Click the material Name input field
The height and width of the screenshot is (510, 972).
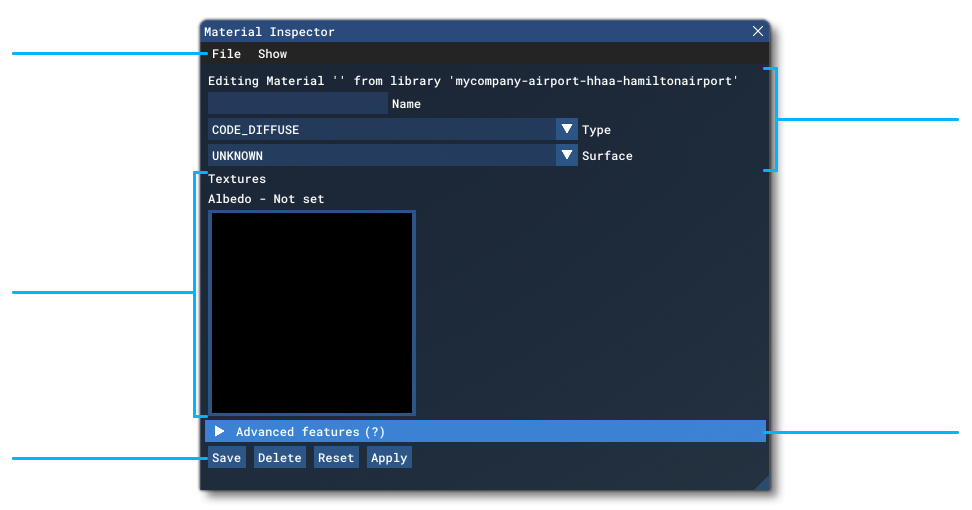[298, 103]
